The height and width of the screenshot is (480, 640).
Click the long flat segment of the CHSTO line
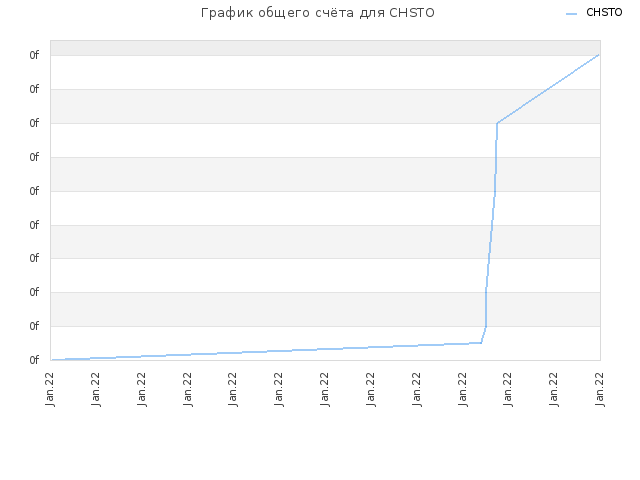[265, 351]
